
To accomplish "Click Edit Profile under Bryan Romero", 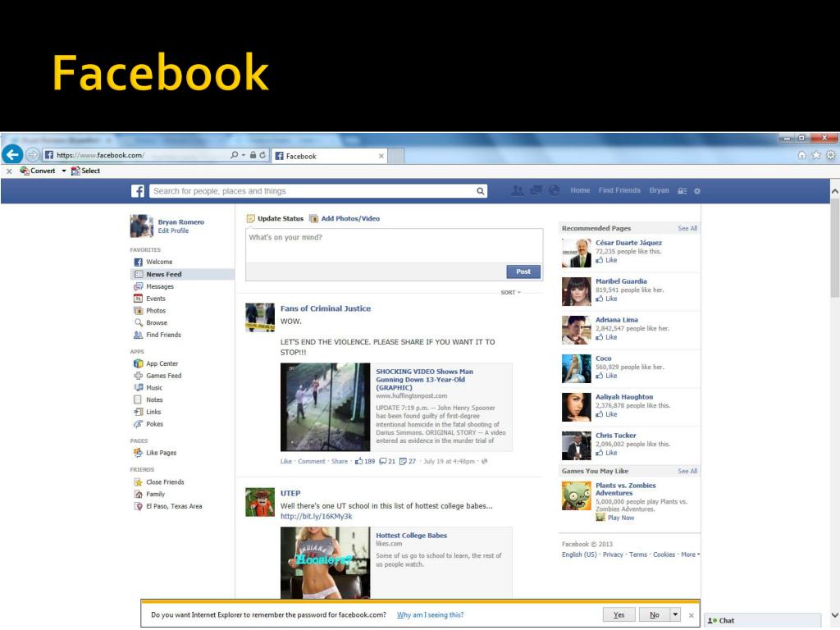I will tap(173, 231).
